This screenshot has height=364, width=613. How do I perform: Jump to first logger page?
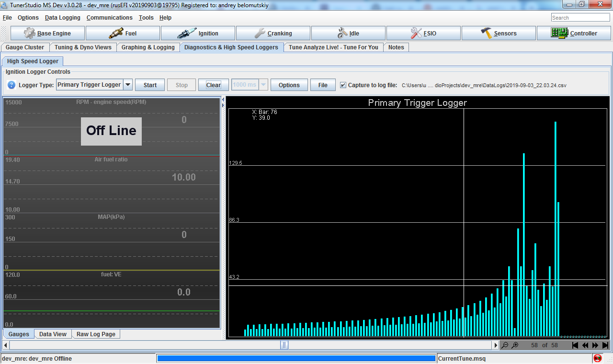(575, 345)
